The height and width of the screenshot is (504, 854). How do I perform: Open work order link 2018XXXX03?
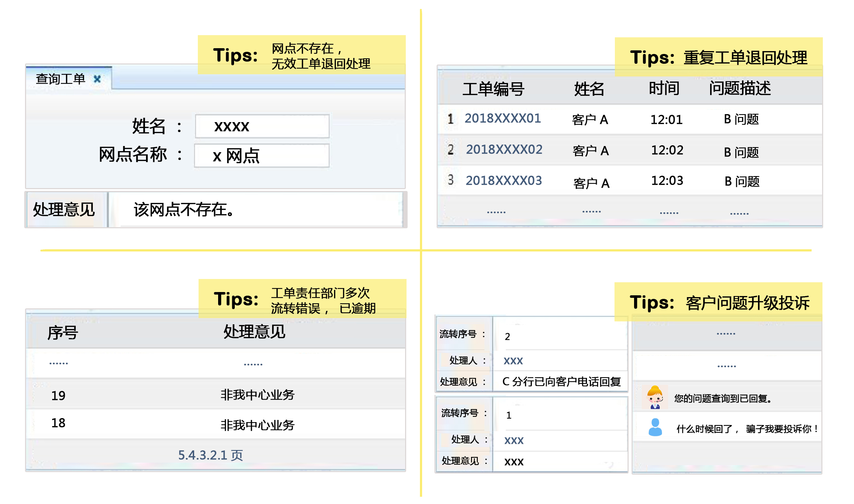[x=504, y=180]
